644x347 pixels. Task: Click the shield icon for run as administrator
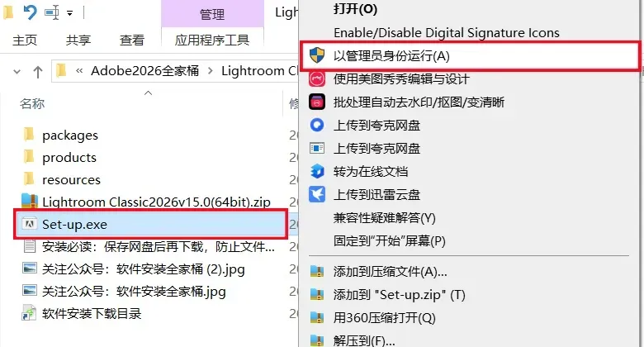click(317, 55)
